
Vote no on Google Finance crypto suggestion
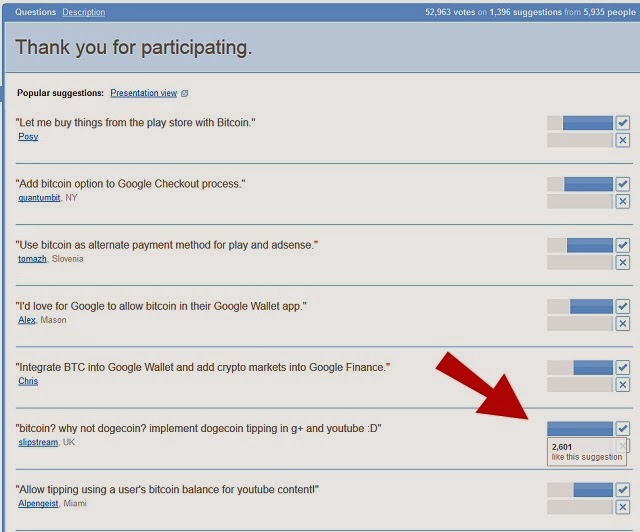[622, 385]
